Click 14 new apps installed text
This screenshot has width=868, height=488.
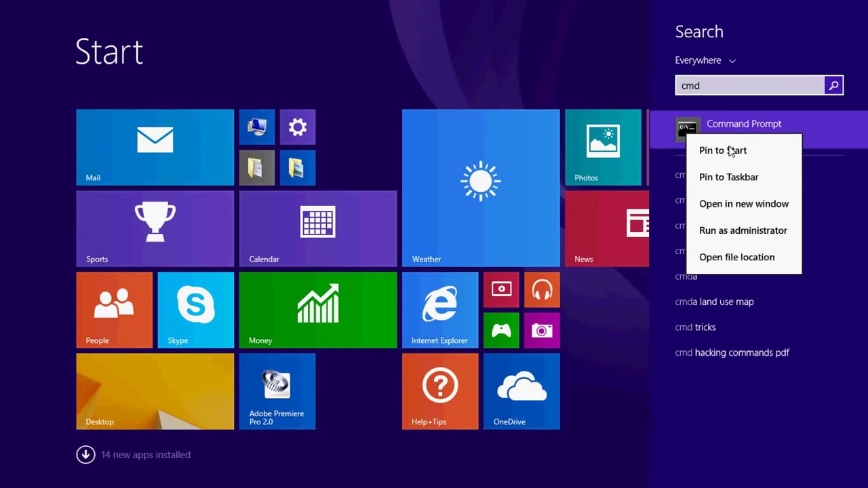coord(146,455)
